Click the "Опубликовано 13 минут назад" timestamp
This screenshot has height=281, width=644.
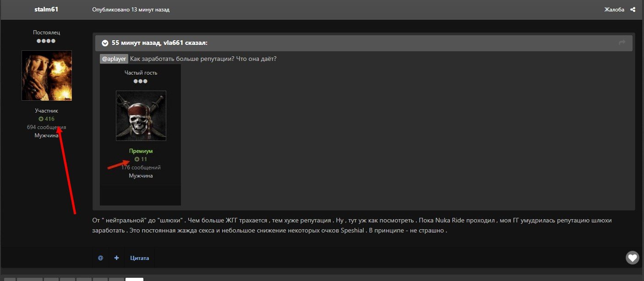coord(131,10)
